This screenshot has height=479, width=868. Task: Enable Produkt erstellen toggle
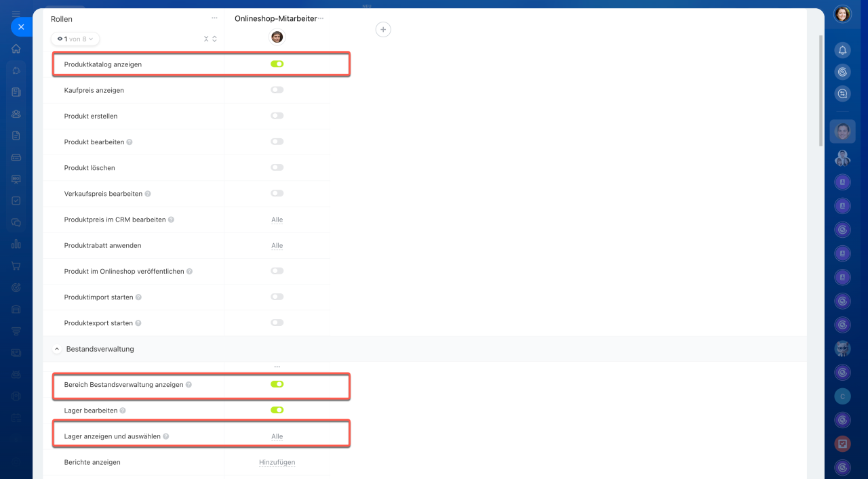point(277,116)
